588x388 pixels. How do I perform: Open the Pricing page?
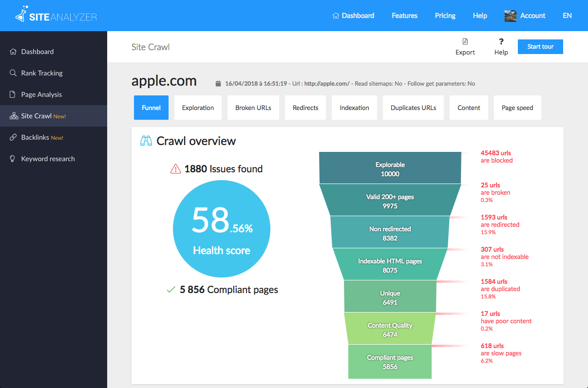pyautogui.click(x=445, y=16)
